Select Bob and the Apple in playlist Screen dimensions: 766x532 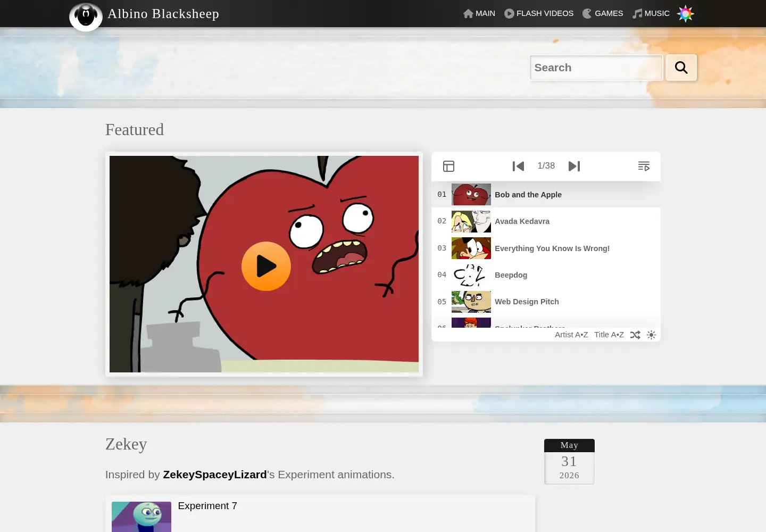tap(546, 195)
